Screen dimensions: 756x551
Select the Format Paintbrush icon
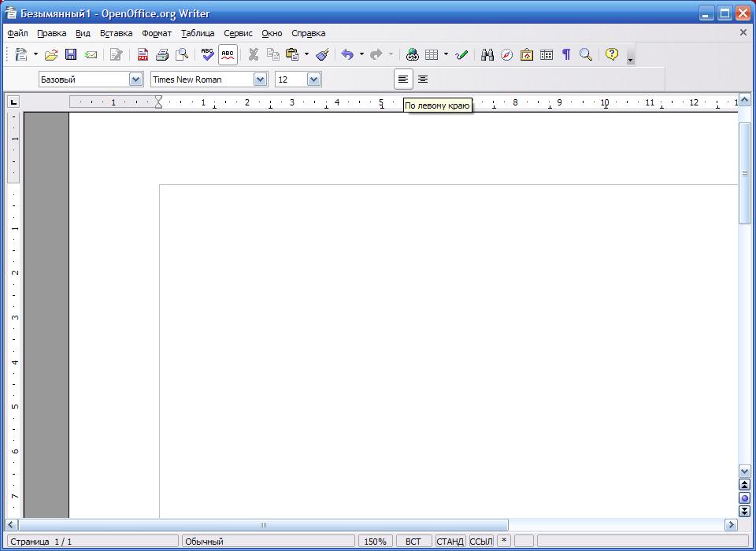323,54
